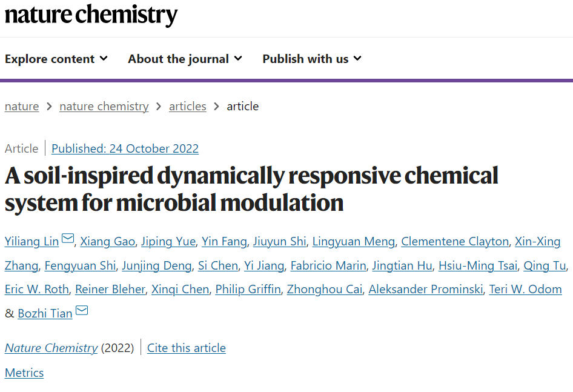Click Cite this article

[187, 348]
